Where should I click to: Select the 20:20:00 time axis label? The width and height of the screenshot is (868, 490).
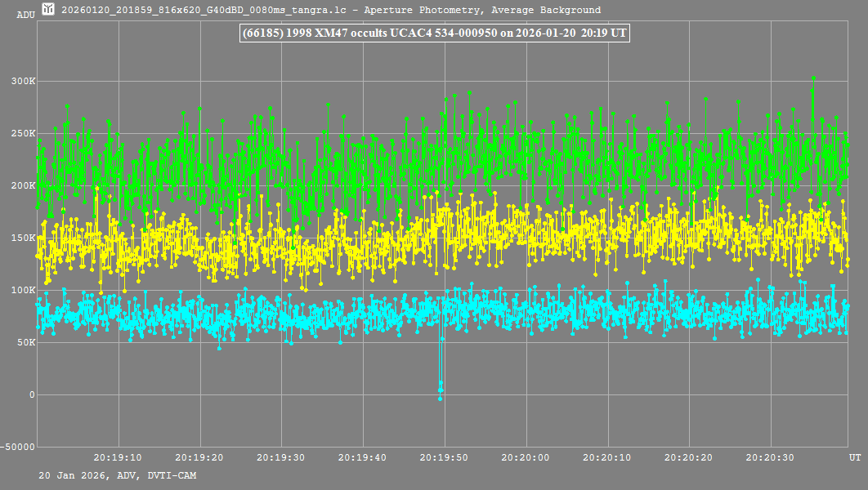click(526, 458)
